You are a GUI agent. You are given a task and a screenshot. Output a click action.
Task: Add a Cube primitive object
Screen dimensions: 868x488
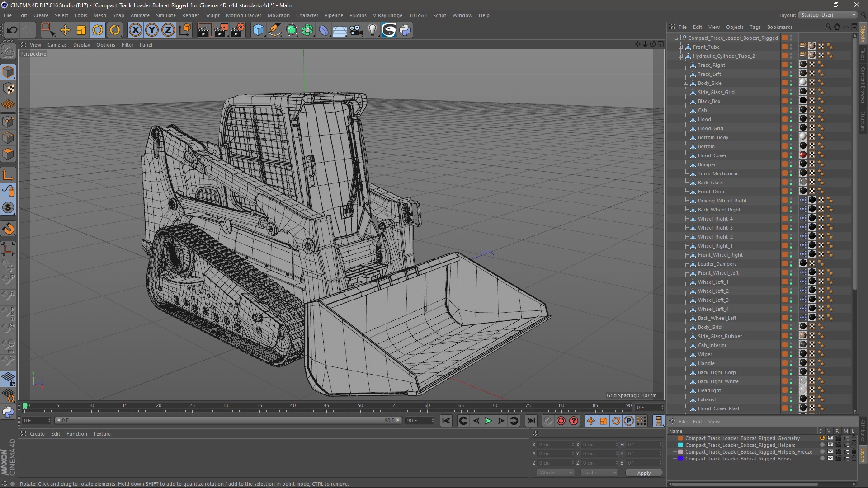coord(258,30)
